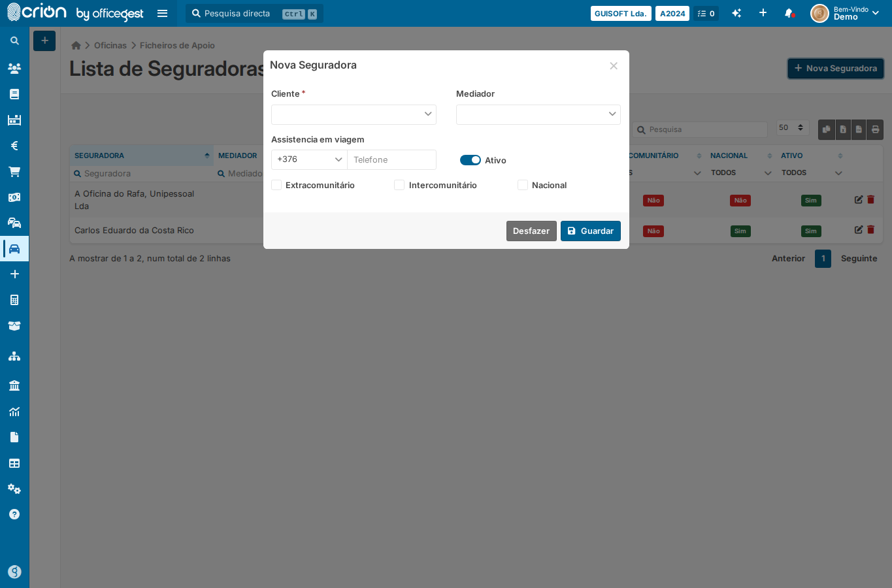Click the print icon in table toolbar
892x588 pixels.
(876, 129)
